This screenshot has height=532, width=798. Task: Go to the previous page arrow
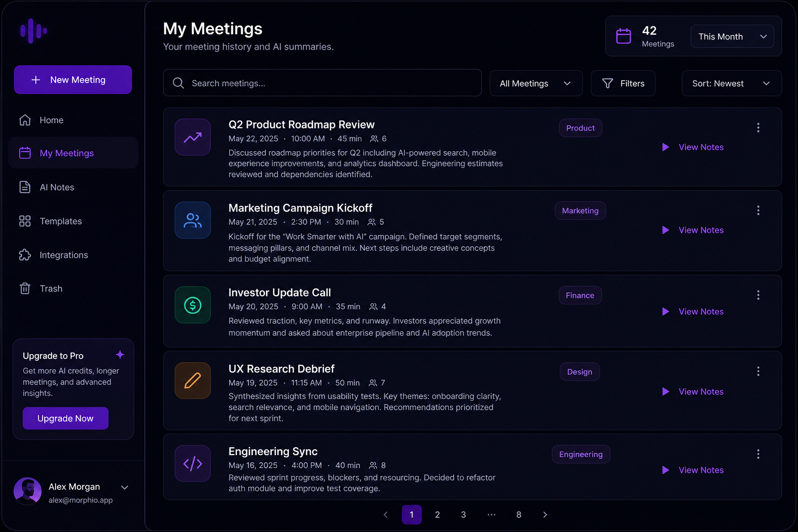[385, 515]
